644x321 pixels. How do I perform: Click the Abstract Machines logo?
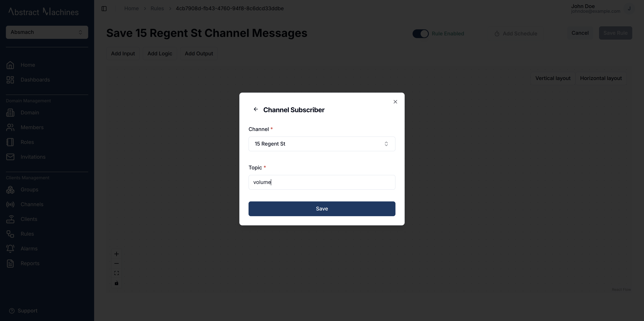coord(43,12)
